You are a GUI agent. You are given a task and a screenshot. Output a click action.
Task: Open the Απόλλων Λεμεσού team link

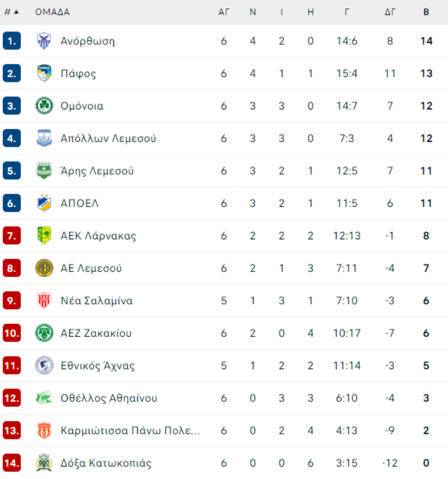click(x=108, y=138)
